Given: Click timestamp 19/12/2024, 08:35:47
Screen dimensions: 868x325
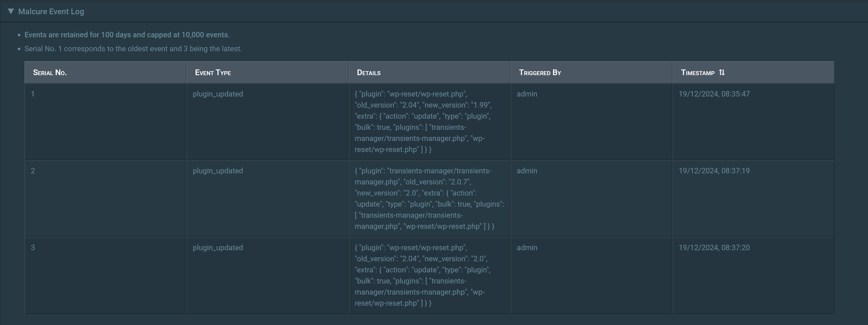Looking at the screenshot, I should pos(714,94).
